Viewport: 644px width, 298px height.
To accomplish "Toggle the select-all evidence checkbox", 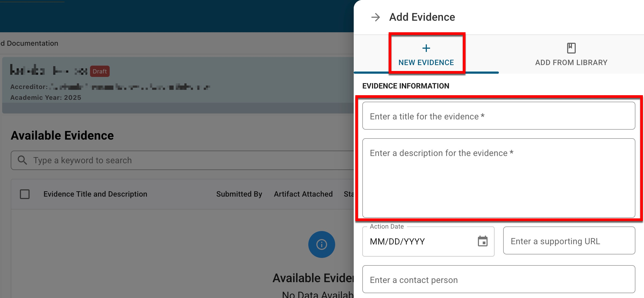I will 25,194.
